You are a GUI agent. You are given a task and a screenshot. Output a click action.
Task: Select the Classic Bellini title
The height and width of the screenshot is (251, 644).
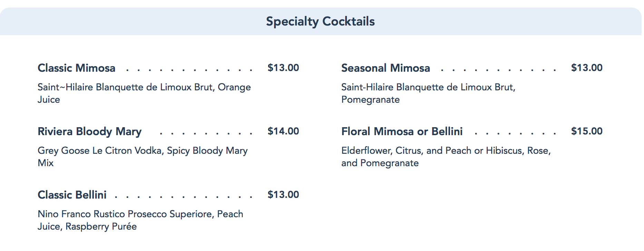(x=72, y=195)
